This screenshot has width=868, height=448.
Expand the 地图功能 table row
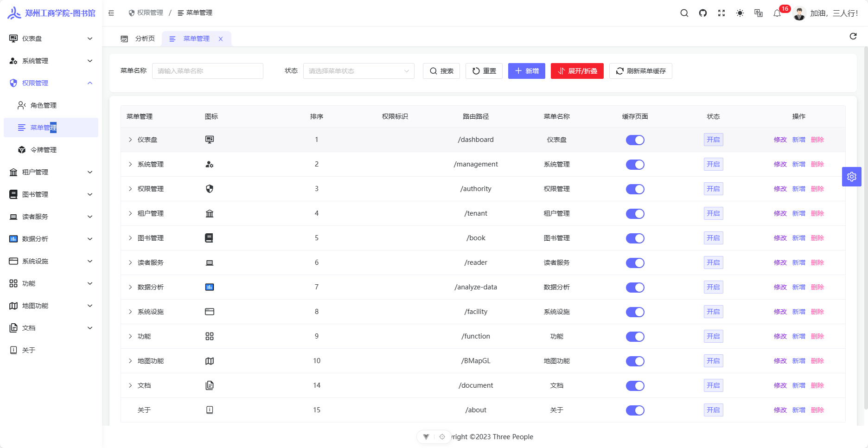[130, 361]
